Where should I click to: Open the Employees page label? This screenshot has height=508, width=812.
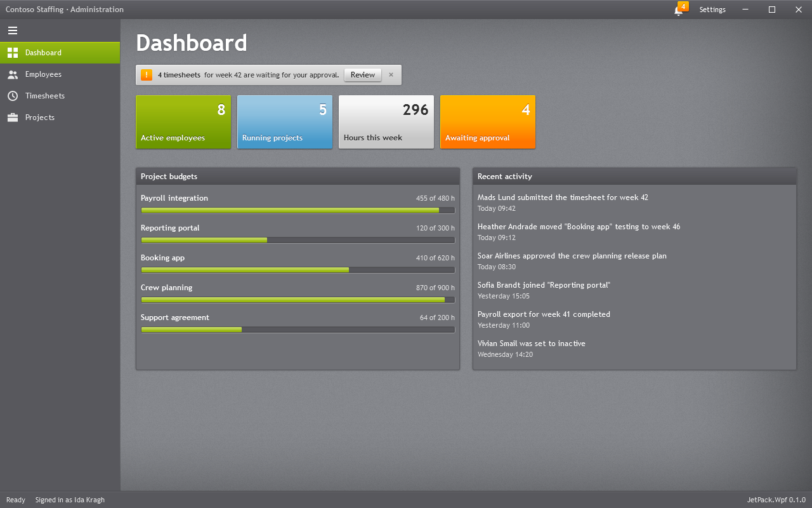pos(43,74)
